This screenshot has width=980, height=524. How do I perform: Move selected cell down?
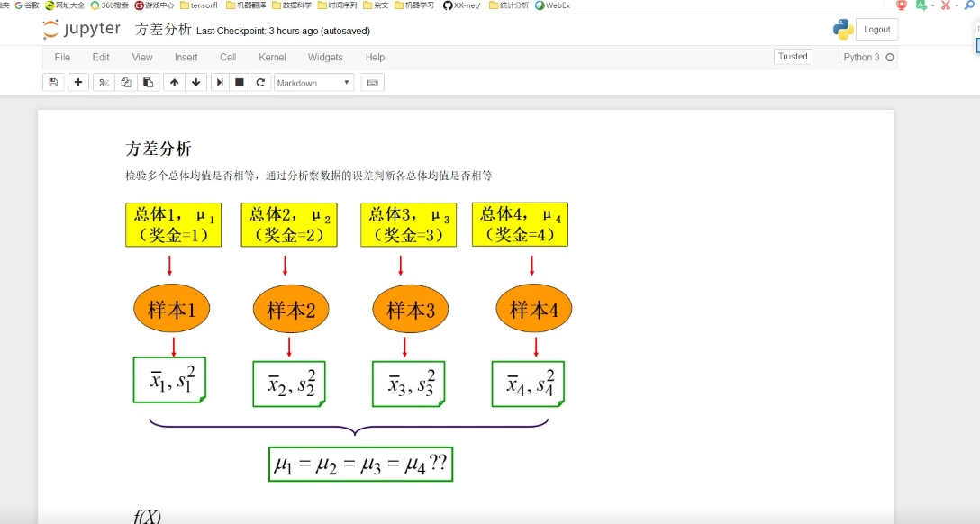point(195,82)
